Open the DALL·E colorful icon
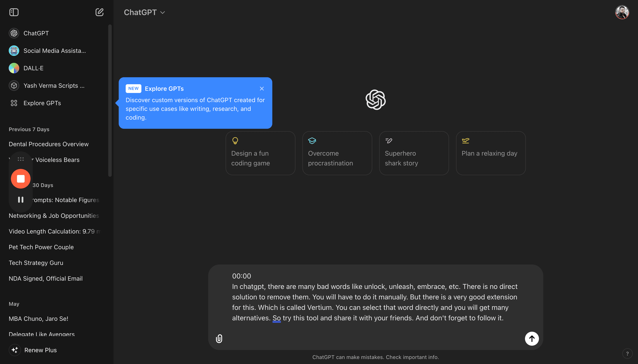Screen dimensions: 638x364 [14, 68]
